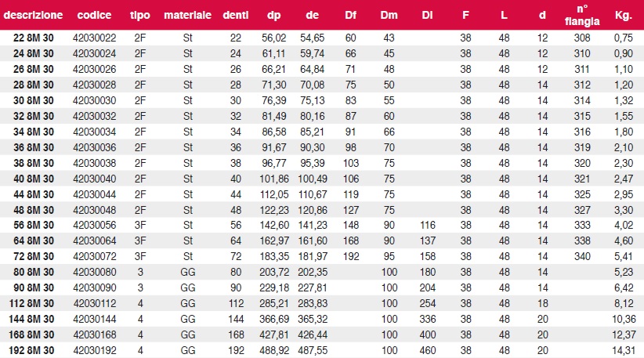Select the materiale column header

pos(188,15)
